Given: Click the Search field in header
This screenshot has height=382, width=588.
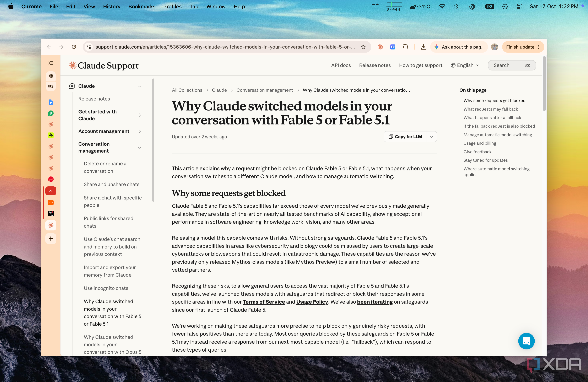Looking at the screenshot, I should [x=512, y=65].
